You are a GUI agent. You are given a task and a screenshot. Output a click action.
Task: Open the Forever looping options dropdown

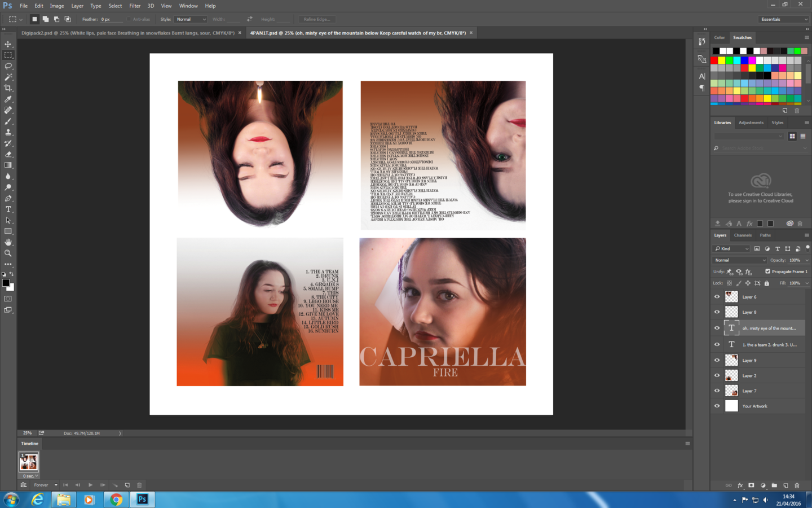[x=46, y=485]
